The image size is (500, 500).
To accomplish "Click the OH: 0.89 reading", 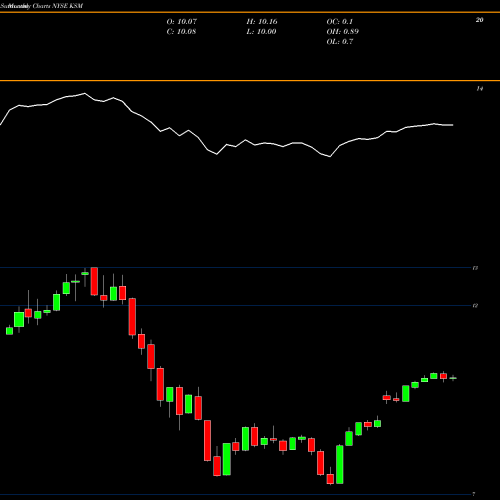I will 342,32.
